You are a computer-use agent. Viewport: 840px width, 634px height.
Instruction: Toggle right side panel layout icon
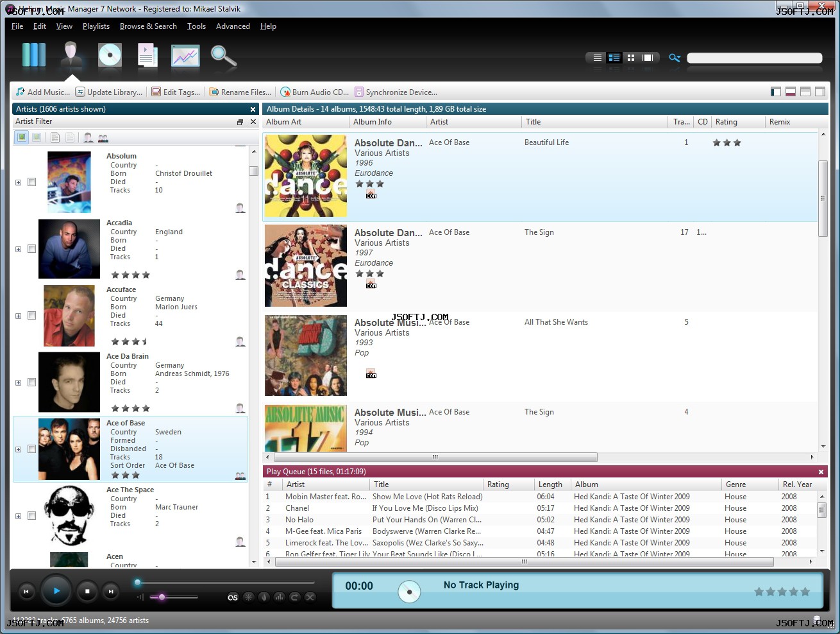tap(820, 92)
